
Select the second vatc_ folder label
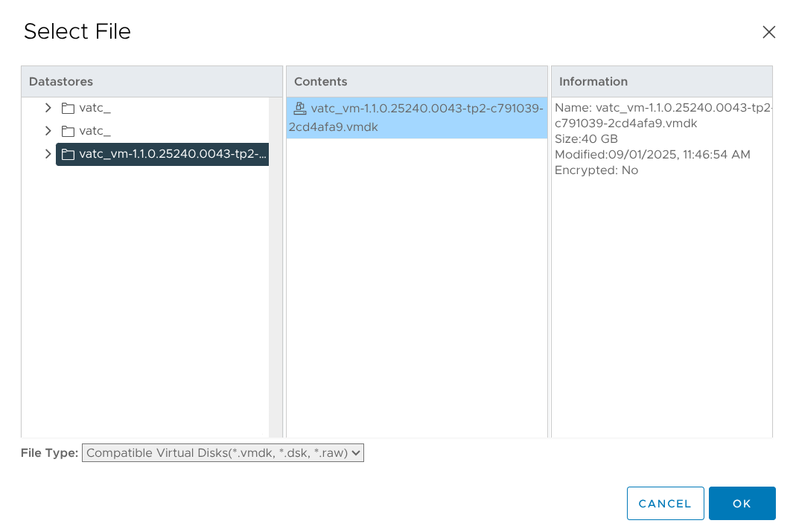click(x=95, y=132)
